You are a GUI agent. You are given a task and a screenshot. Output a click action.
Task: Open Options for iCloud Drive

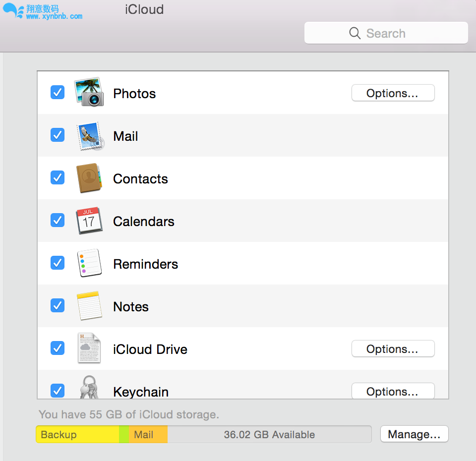[x=393, y=348]
